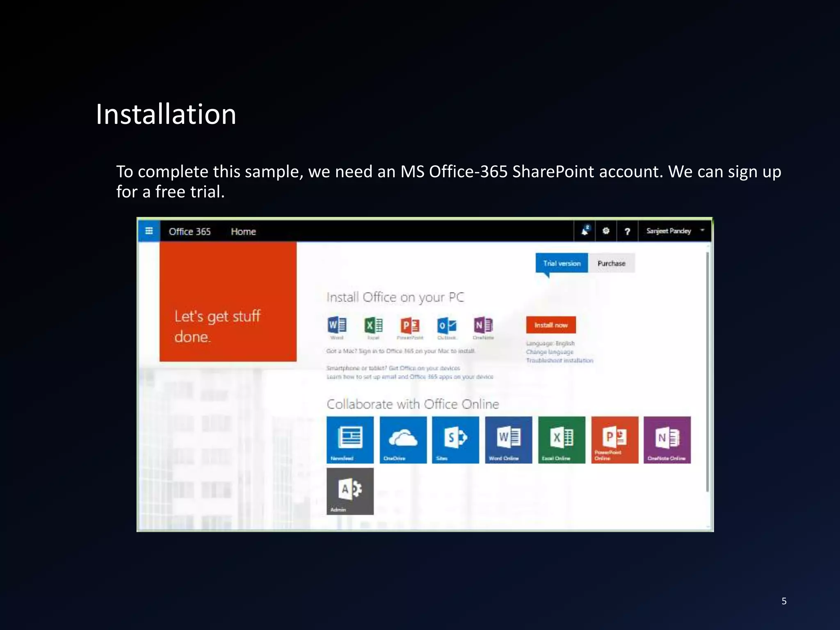Open the app launcher grid icon
840x630 pixels.
149,231
